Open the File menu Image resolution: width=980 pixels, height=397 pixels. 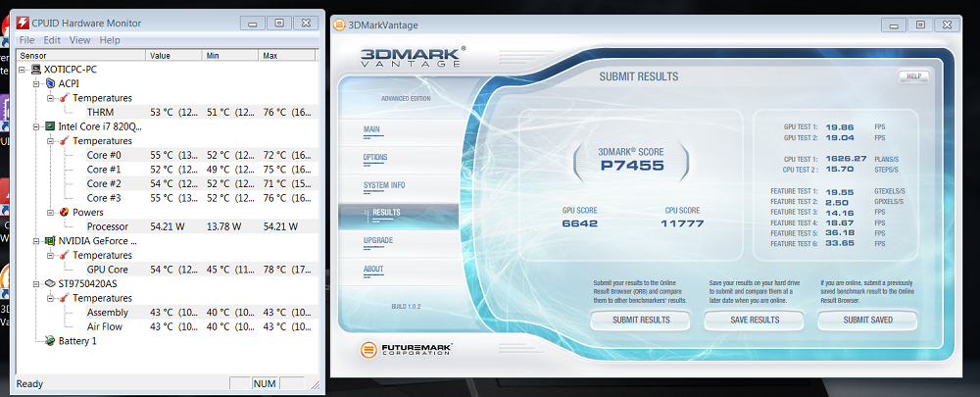pos(26,40)
